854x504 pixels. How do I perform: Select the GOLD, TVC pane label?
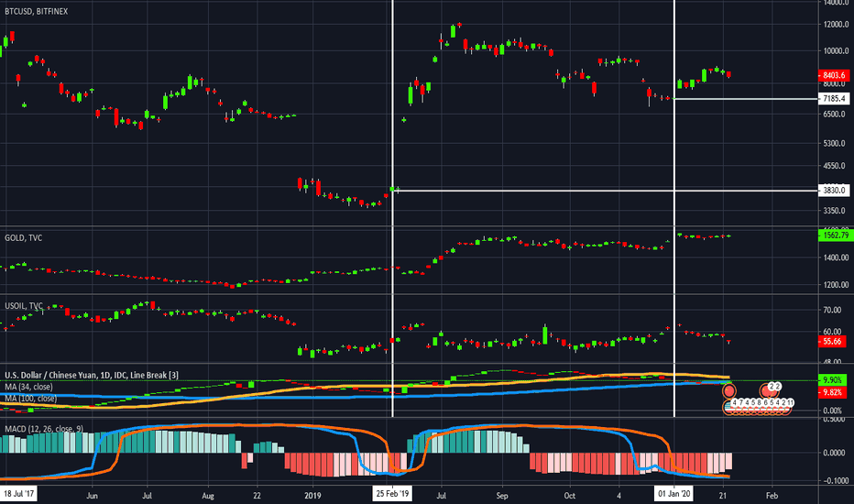[x=23, y=238]
